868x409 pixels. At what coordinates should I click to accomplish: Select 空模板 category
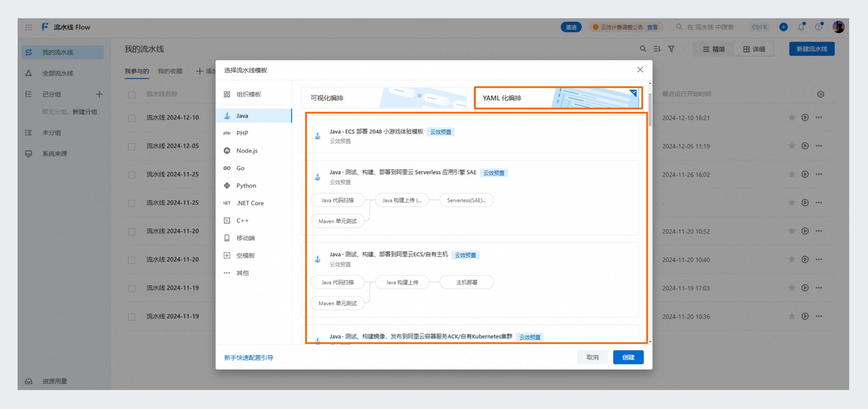tap(253, 256)
